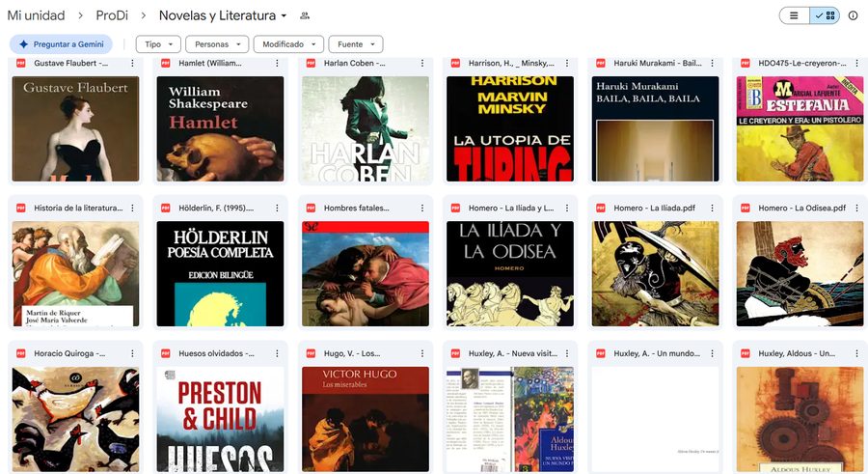The image size is (868, 474).
Task: Expand the Tipo filter dropdown
Action: coord(158,44)
